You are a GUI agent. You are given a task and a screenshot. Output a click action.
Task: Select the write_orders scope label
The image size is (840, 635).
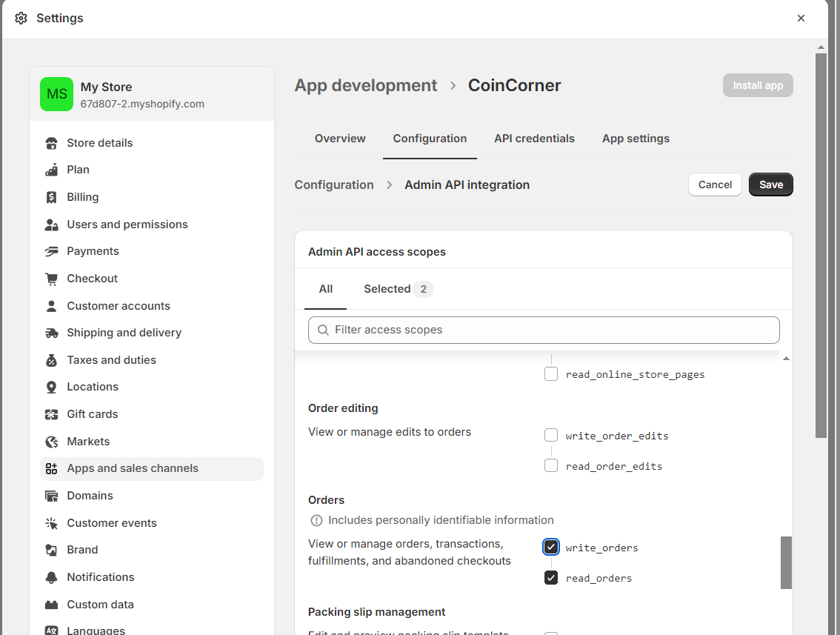click(x=601, y=548)
